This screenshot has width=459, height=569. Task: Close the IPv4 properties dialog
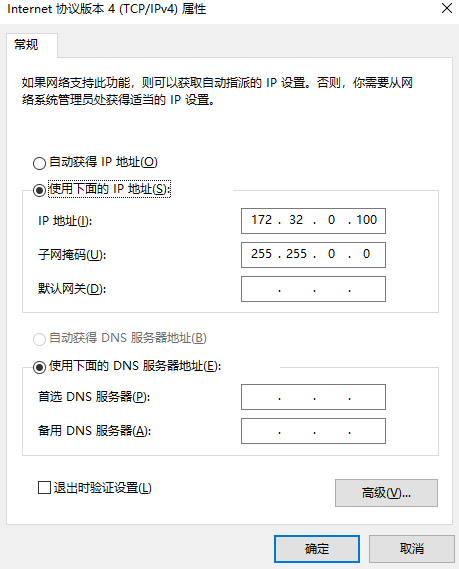click(x=447, y=8)
